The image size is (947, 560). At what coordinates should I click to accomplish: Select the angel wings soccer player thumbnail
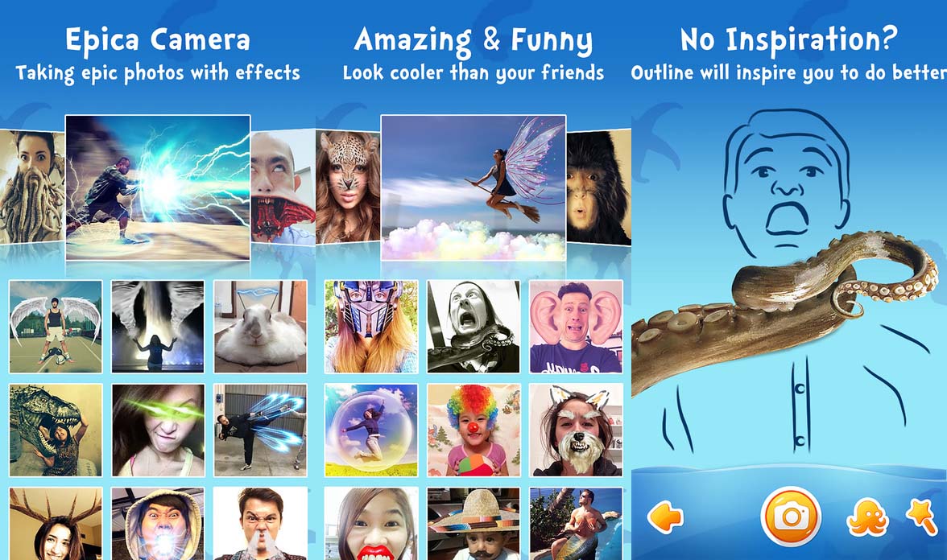click(56, 326)
